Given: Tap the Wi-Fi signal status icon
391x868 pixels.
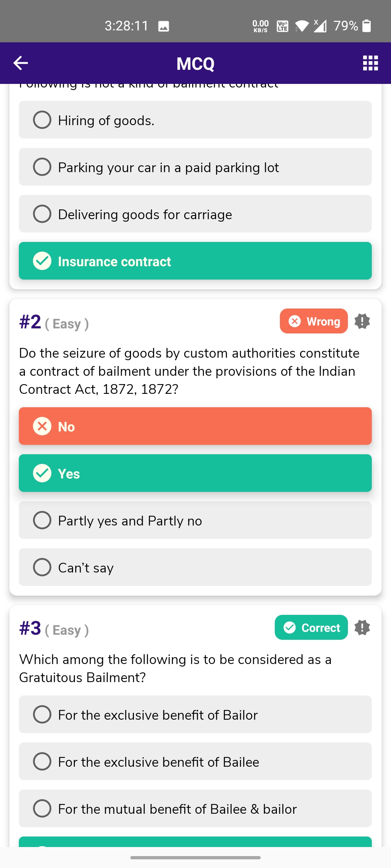Looking at the screenshot, I should (x=302, y=26).
